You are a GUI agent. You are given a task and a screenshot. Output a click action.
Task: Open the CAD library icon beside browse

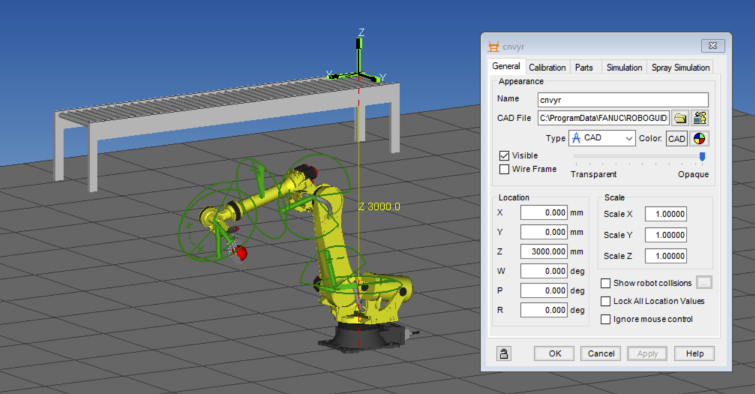tap(700, 118)
